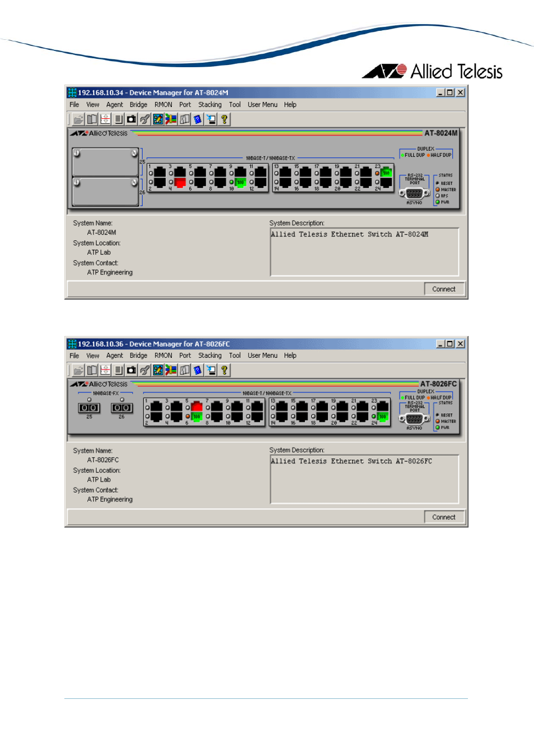Click the pencil edit icon in AT-8024M toolbar

pos(158,119)
